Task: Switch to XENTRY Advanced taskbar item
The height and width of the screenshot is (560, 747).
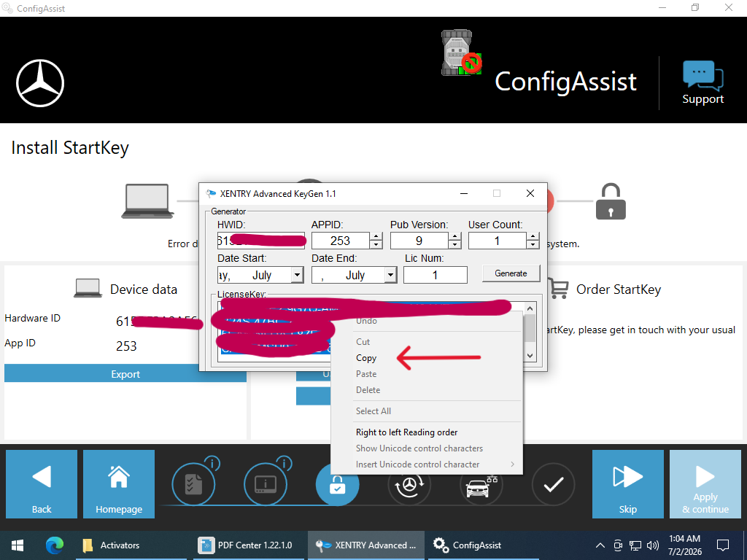Action: pyautogui.click(x=366, y=545)
